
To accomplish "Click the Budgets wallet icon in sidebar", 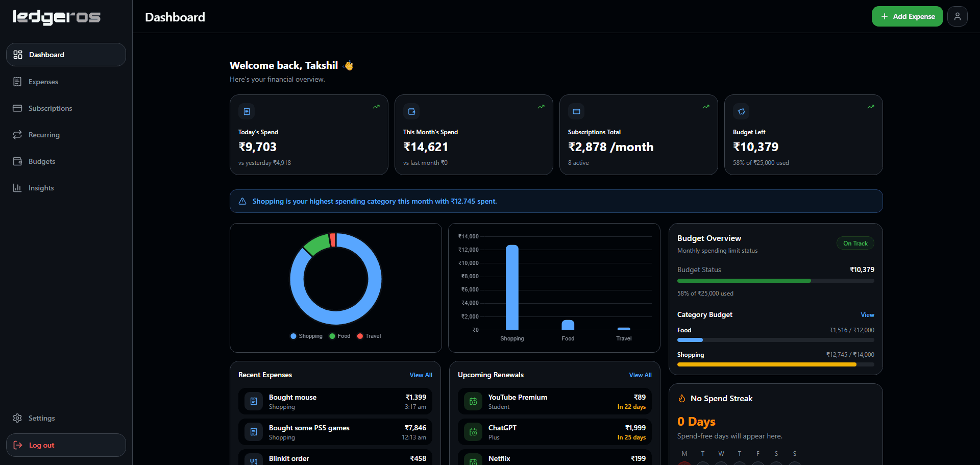I will 17,161.
